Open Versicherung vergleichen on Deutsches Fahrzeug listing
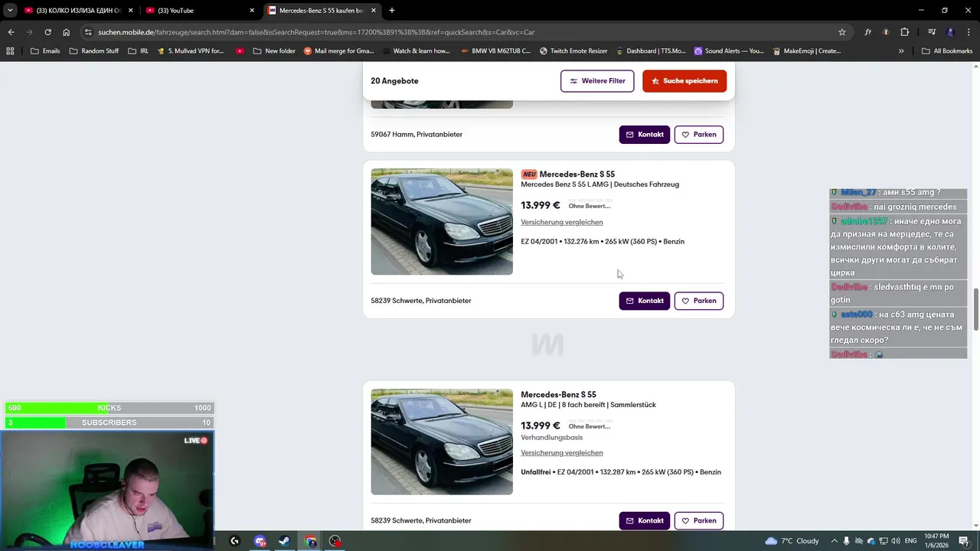Viewport: 980px width, 551px height. [562, 222]
